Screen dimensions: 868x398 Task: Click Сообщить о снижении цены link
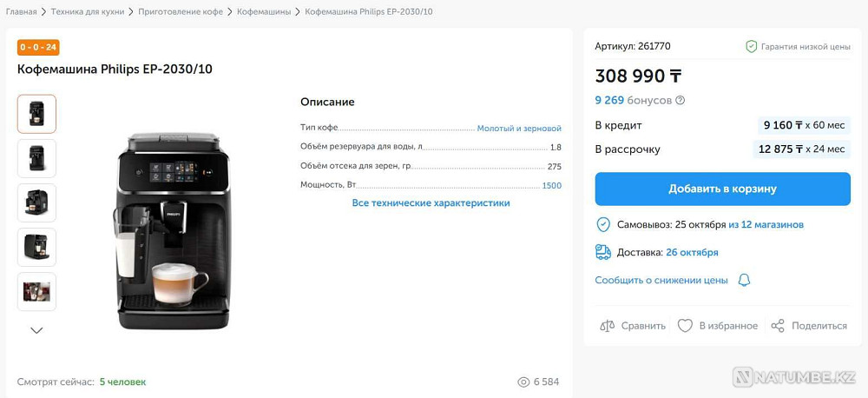[661, 280]
